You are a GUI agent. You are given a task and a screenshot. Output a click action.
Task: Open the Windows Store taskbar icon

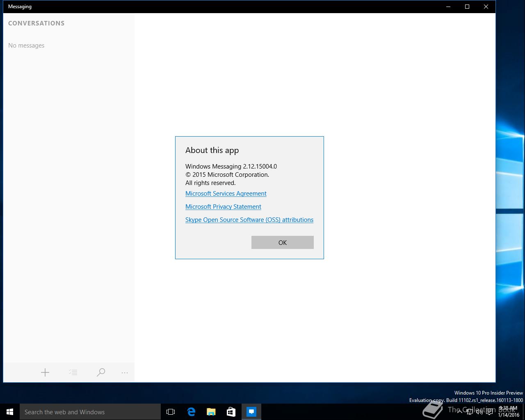(x=231, y=412)
